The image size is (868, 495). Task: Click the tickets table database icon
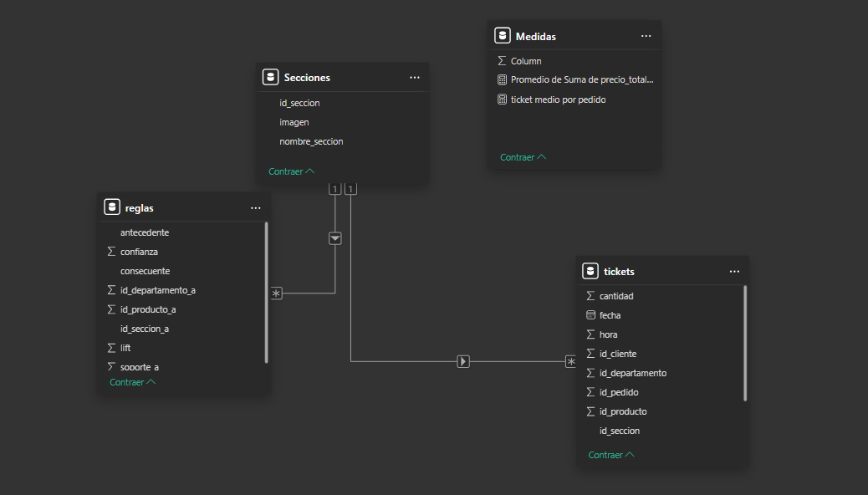click(590, 271)
